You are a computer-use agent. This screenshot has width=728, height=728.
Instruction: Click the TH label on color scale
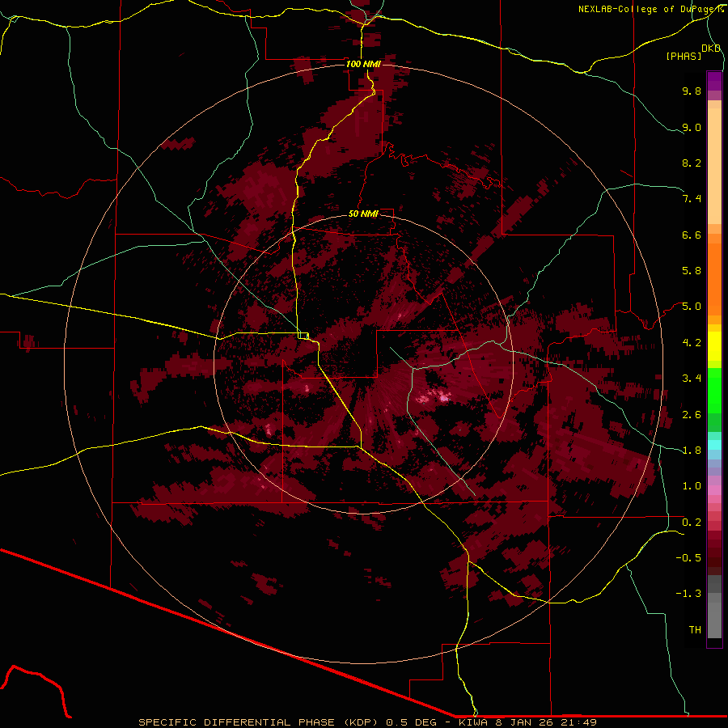coord(695,630)
